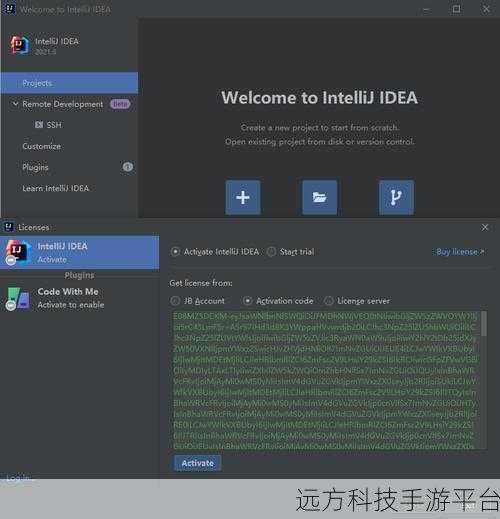Click the Remote Development label
The image size is (500, 519).
tap(63, 104)
